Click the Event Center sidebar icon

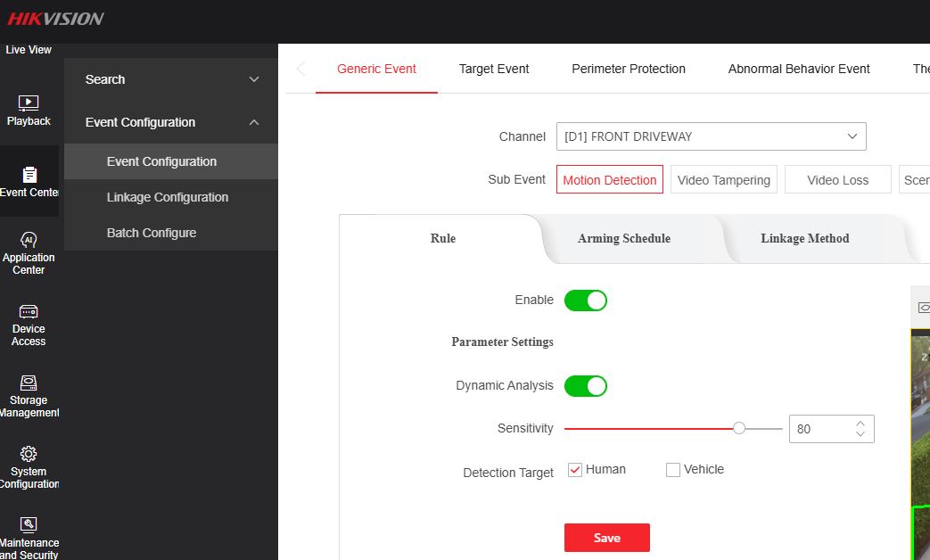tap(29, 175)
